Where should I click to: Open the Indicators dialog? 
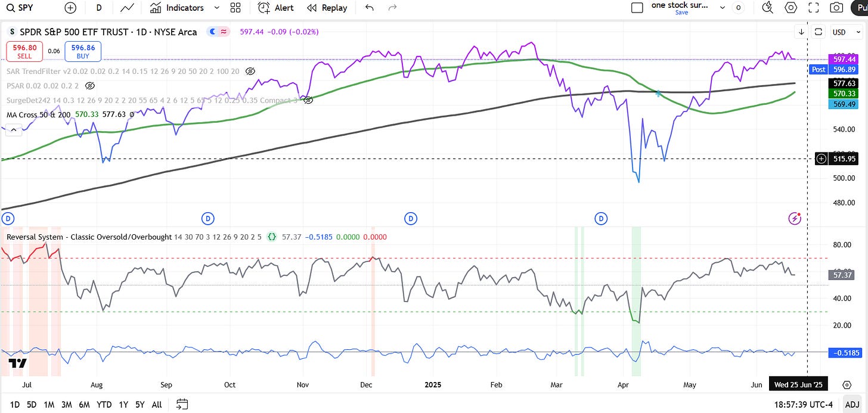(x=176, y=8)
